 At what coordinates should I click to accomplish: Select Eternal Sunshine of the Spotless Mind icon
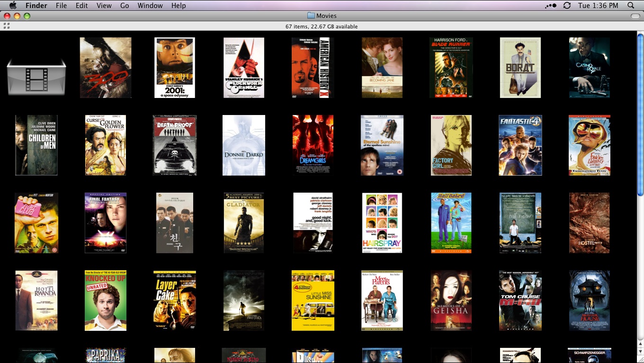(382, 145)
